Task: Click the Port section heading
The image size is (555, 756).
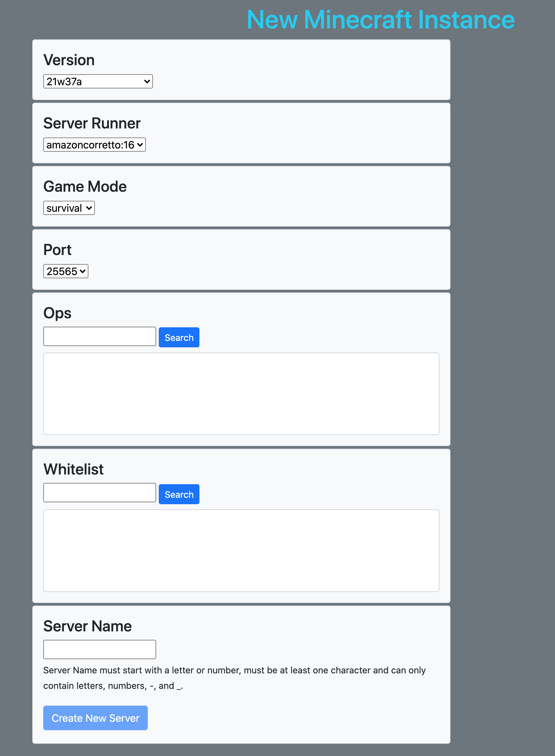Action: 57,250
